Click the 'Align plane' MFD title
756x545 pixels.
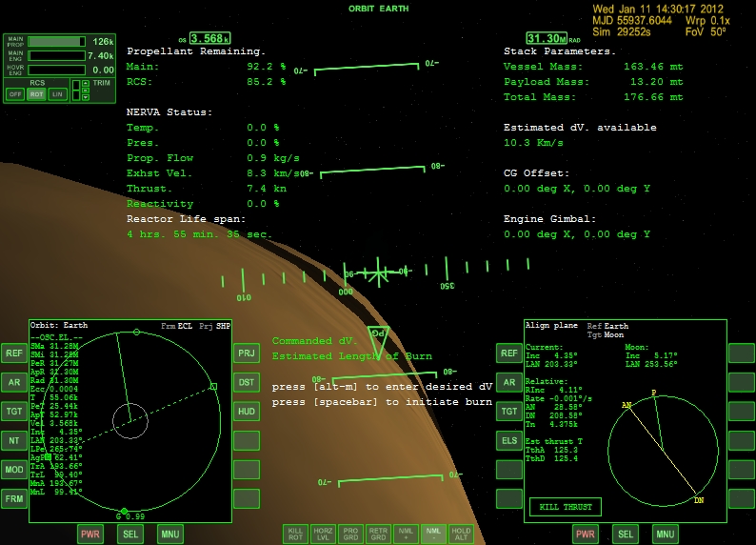pyautogui.click(x=551, y=326)
